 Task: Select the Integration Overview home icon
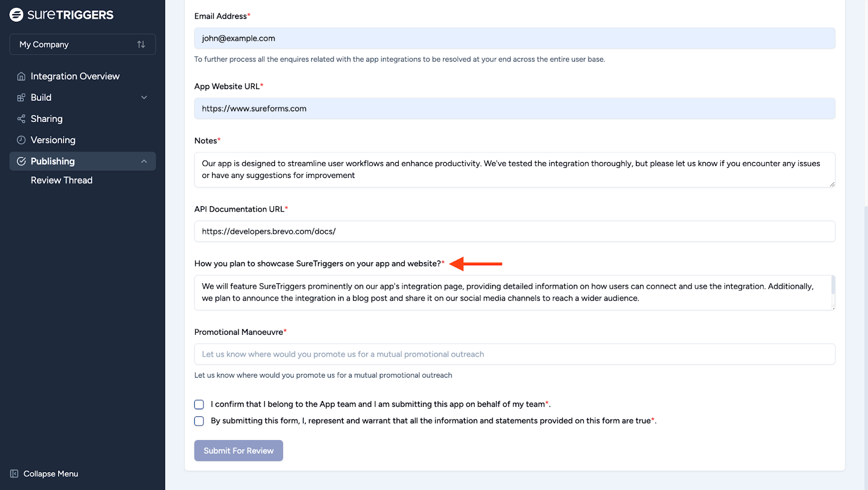(x=21, y=76)
